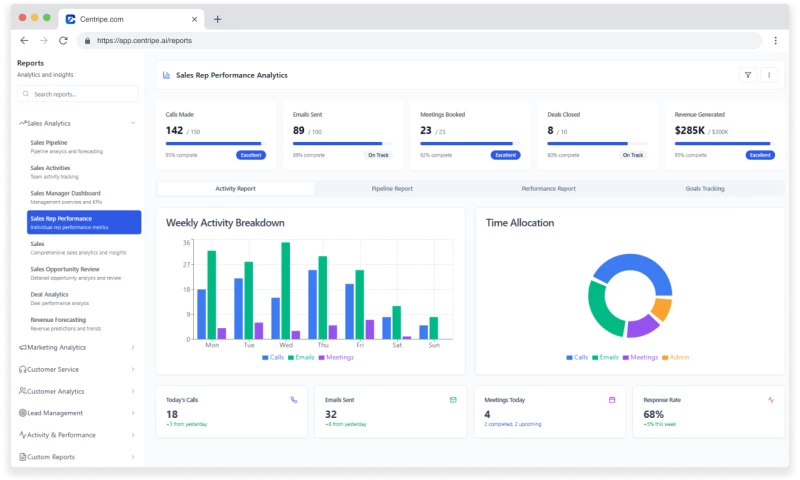Select the Activity Report tab

[x=235, y=188]
